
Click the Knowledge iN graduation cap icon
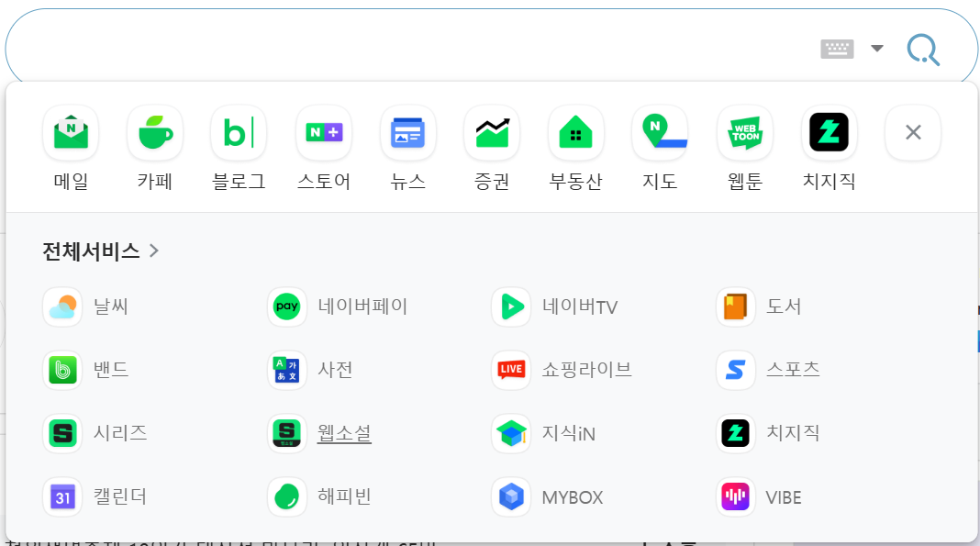(511, 433)
